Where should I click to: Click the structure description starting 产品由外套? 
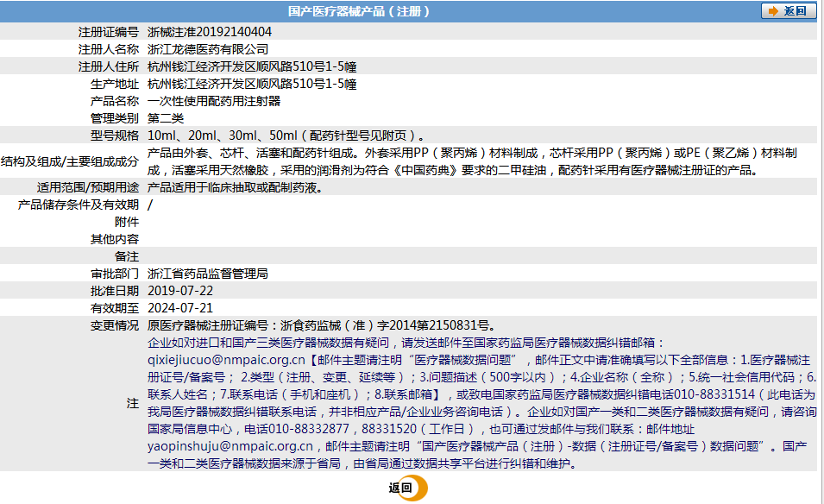pyautogui.click(x=473, y=161)
